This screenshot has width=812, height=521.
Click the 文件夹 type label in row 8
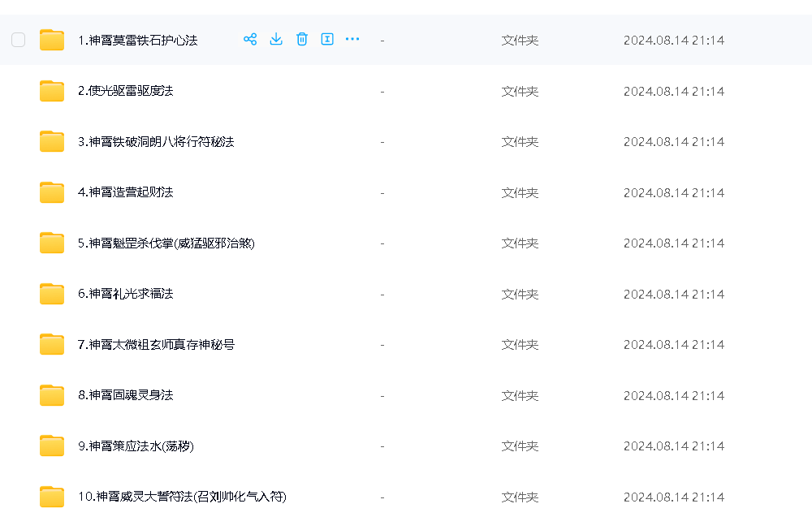pyautogui.click(x=520, y=395)
